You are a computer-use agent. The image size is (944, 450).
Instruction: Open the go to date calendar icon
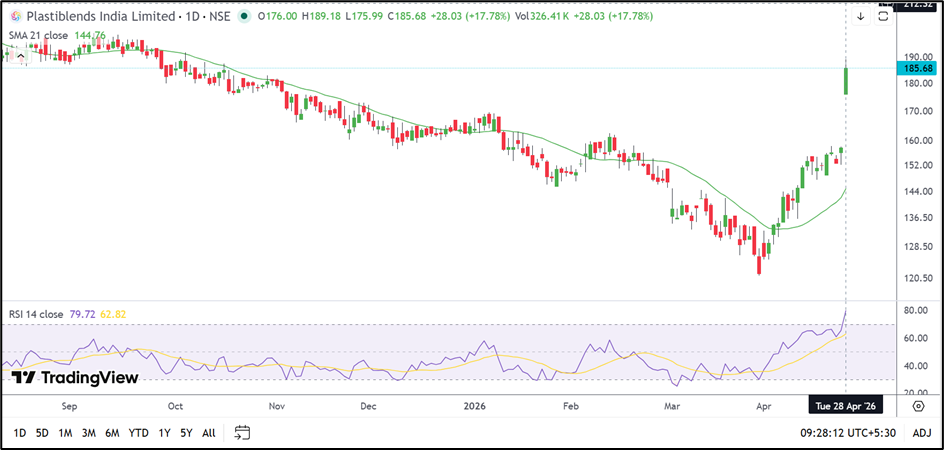pos(242,433)
